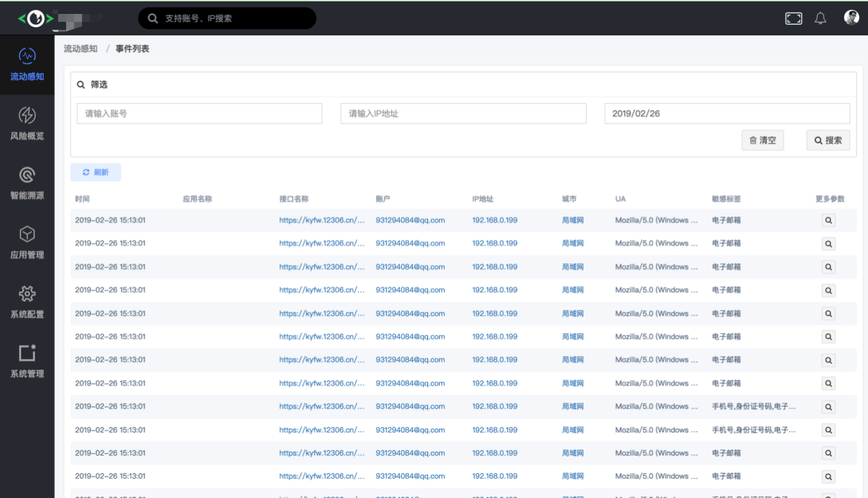Select 事件列表 in the breadcrumb

pos(132,49)
